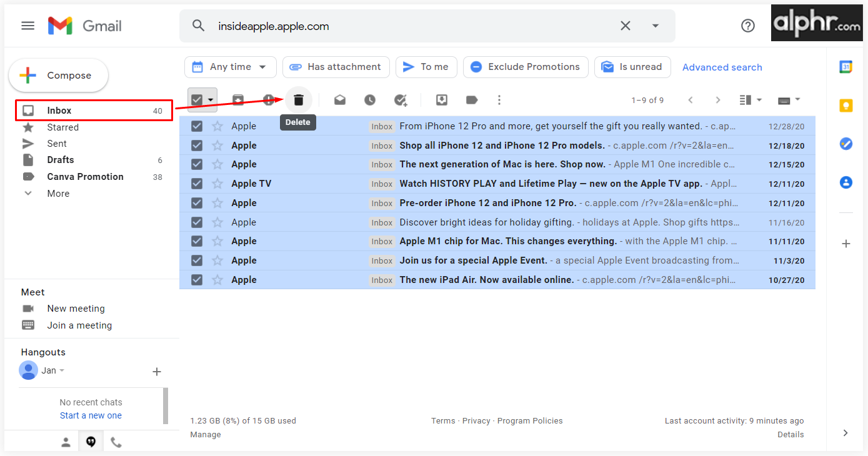Click the Hangouts panel scrollbar
This screenshot has height=456, width=868.
[x=166, y=406]
